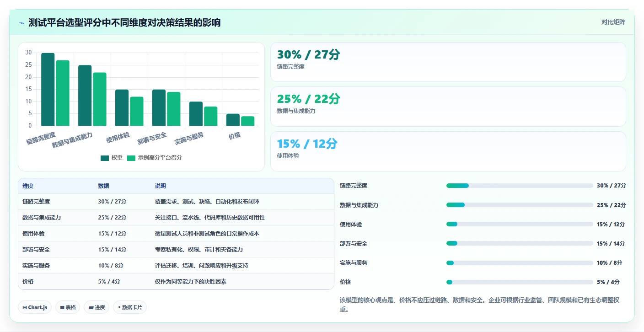Click the light green score bar for 使用体验
The height and width of the screenshot is (332, 644).
137,111
